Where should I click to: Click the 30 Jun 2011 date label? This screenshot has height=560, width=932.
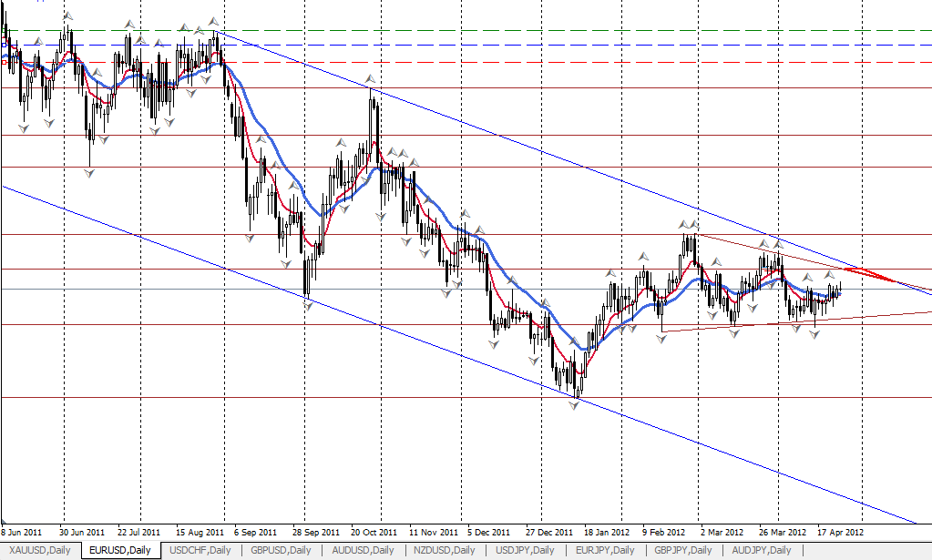pos(82,532)
